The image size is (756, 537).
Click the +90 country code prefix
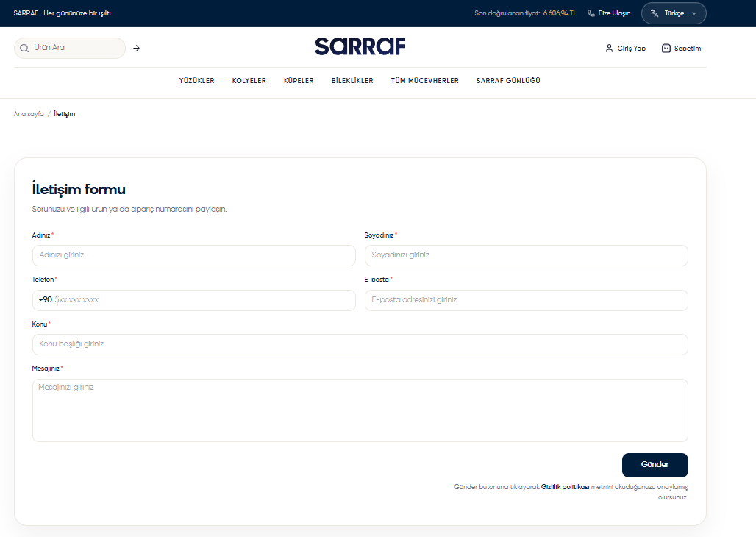[46, 299]
